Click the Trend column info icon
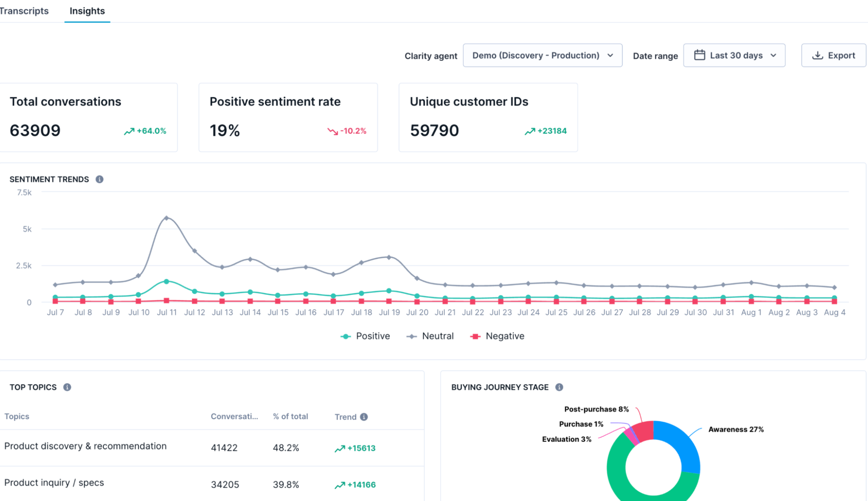 [364, 417]
